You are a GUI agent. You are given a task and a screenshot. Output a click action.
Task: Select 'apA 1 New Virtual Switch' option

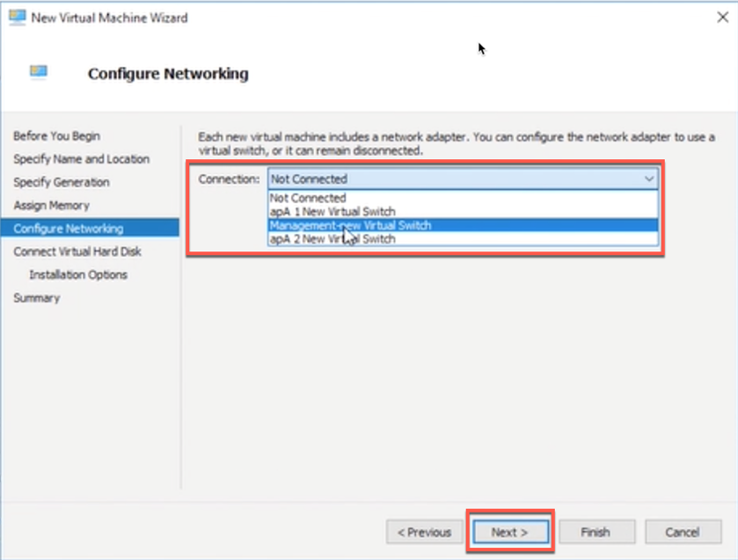coord(464,211)
